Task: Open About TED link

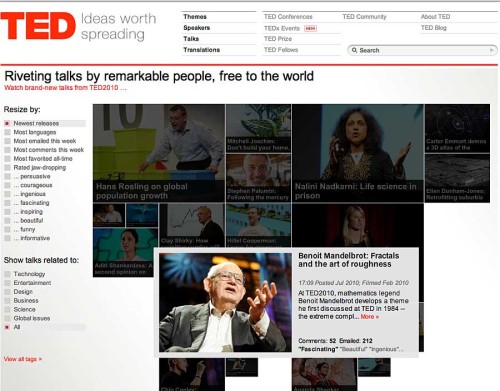Action: point(435,17)
